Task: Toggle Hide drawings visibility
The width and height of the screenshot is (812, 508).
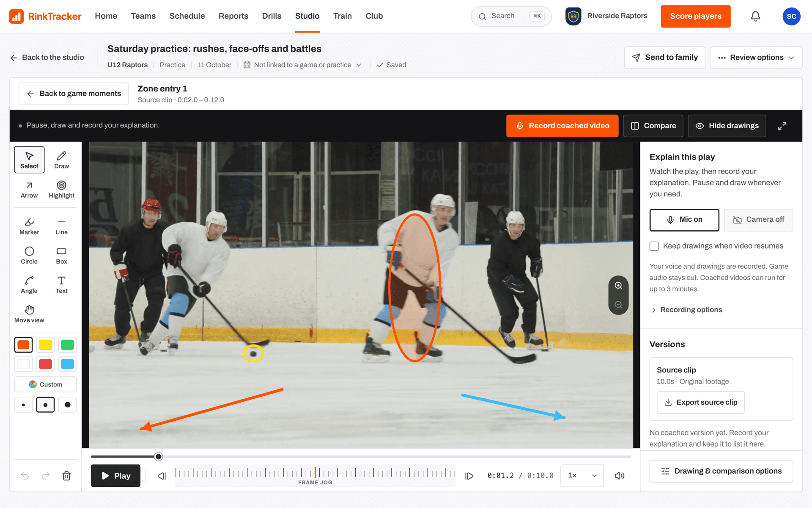Action: click(x=727, y=126)
